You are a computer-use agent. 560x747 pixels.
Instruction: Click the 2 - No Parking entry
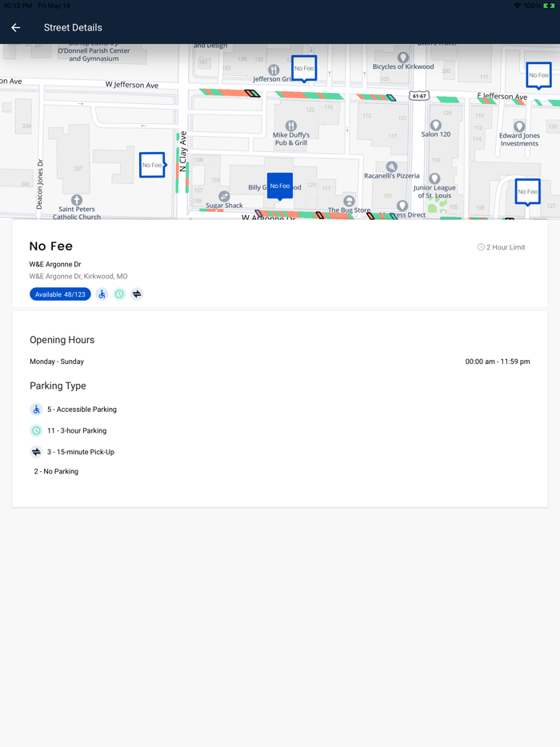[x=56, y=472]
